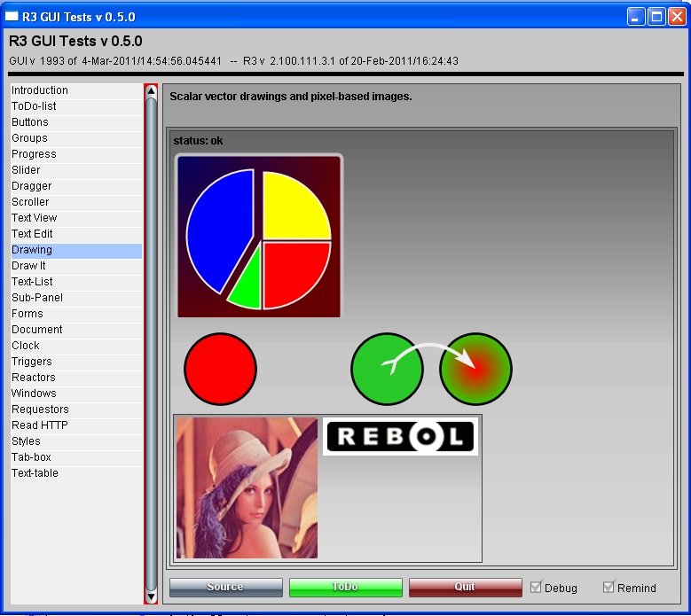The image size is (691, 616).
Task: Click the green ToDo button
Action: [346, 588]
